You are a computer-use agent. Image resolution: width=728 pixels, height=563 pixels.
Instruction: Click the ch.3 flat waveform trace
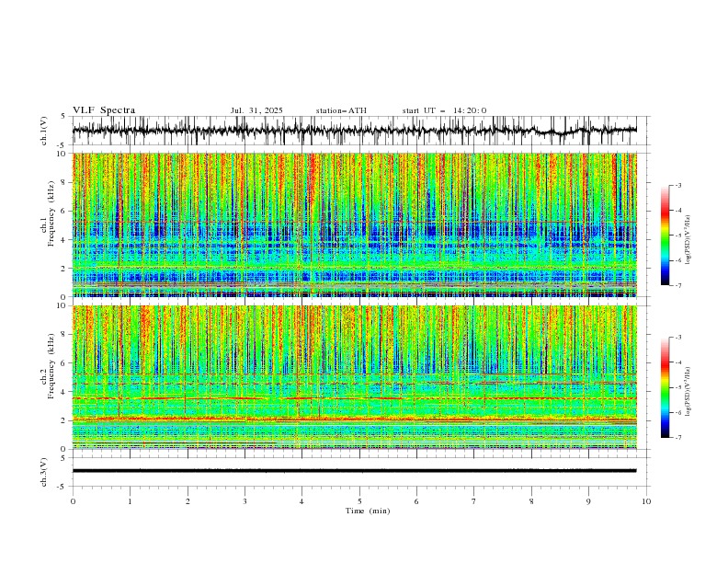[x=354, y=471]
